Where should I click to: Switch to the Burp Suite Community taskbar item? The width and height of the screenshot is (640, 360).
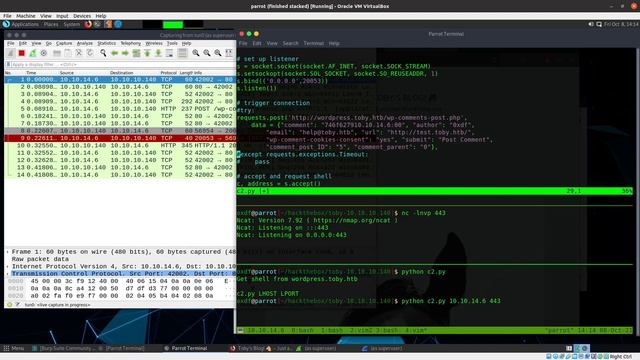[65, 348]
